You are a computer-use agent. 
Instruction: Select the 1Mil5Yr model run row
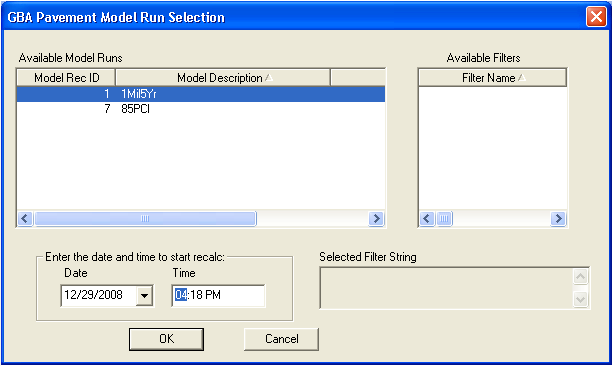point(201,94)
